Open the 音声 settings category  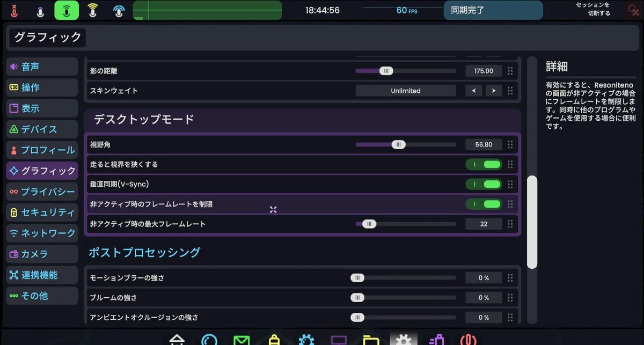42,67
